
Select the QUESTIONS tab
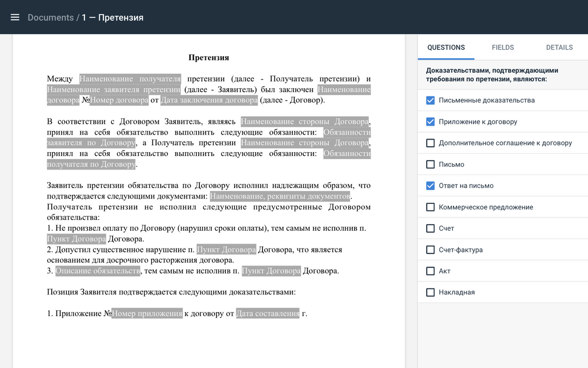[x=446, y=47]
